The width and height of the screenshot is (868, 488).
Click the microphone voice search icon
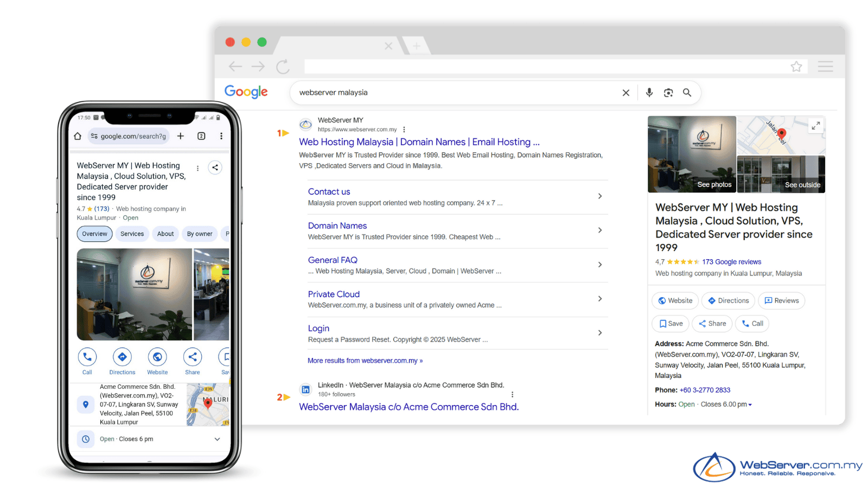649,93
